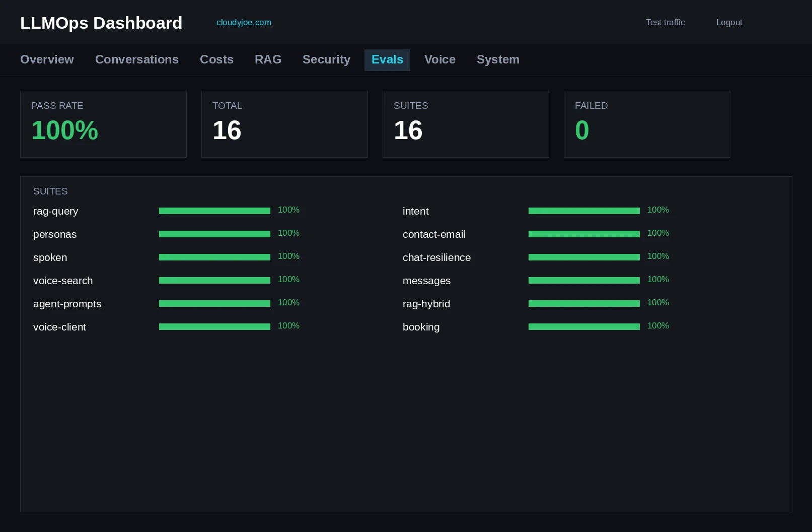Click the FAILED 0 card
This screenshot has height=532, width=812.
(x=647, y=124)
